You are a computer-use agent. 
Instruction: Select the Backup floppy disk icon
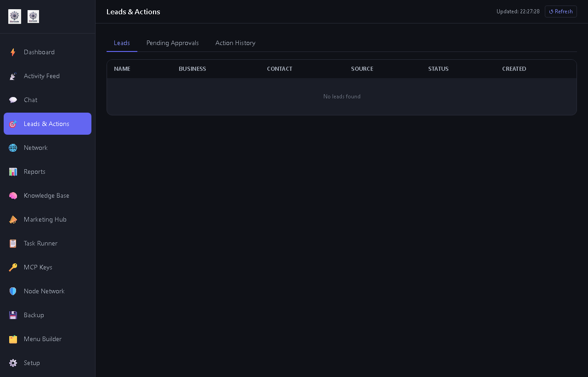(x=13, y=315)
